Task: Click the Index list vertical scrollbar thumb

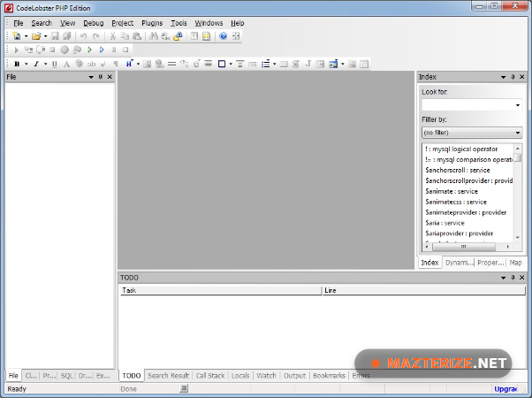Action: click(x=517, y=157)
